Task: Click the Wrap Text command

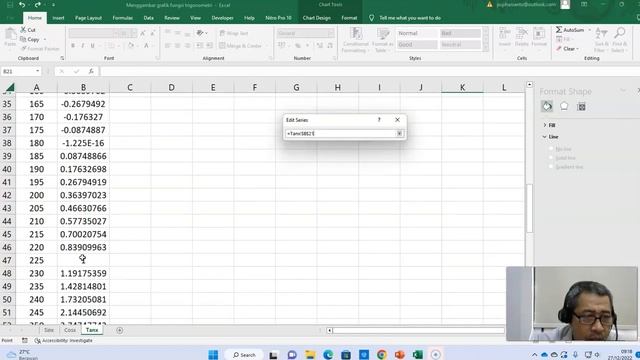Action: [234, 33]
